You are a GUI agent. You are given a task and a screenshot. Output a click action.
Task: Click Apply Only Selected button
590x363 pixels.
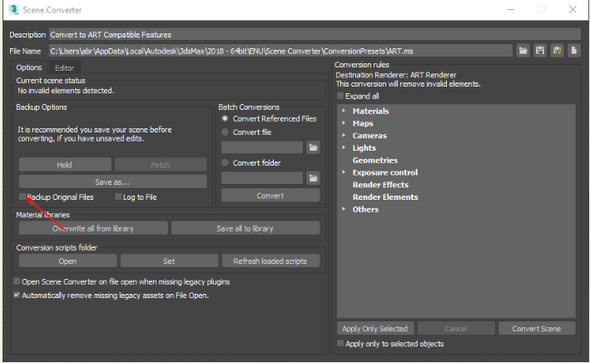375,328
